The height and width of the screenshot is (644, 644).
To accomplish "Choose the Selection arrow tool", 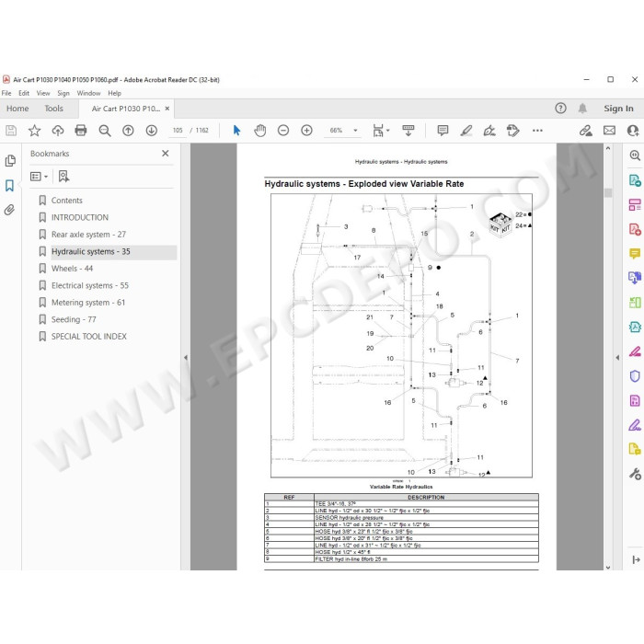I will click(x=236, y=131).
